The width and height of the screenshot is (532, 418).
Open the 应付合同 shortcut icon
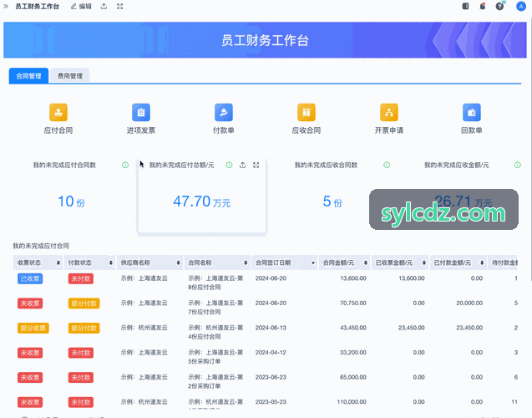(x=58, y=112)
